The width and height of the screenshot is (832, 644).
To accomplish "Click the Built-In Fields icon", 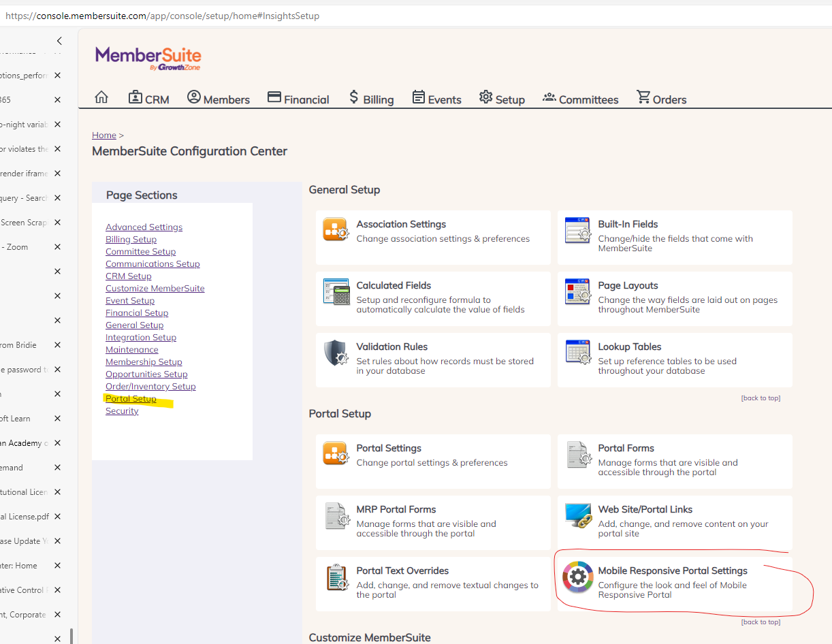I will [x=578, y=230].
